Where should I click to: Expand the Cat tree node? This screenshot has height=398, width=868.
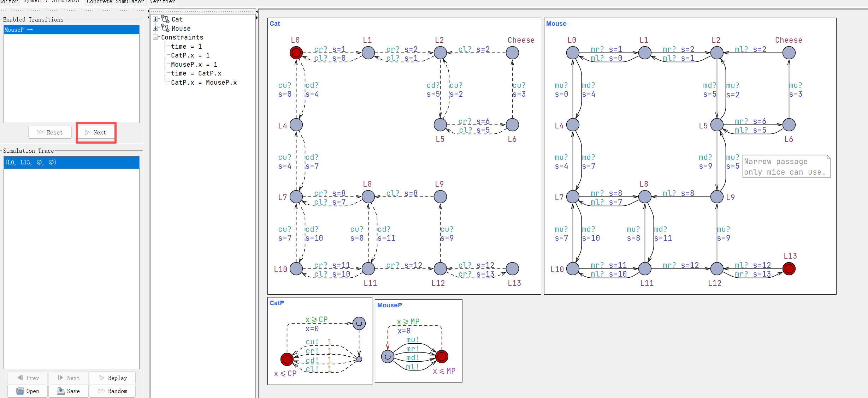pyautogui.click(x=155, y=19)
